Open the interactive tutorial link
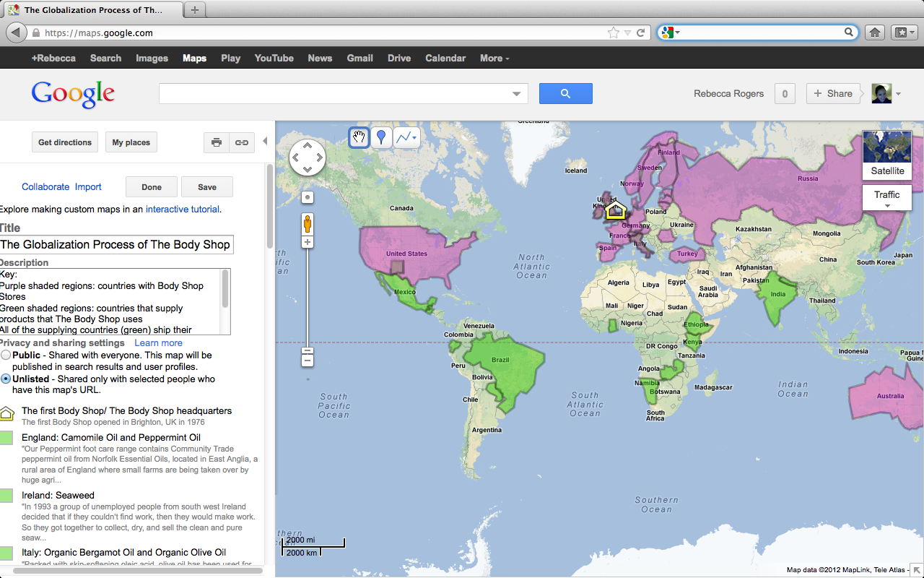924x578 pixels. (183, 209)
